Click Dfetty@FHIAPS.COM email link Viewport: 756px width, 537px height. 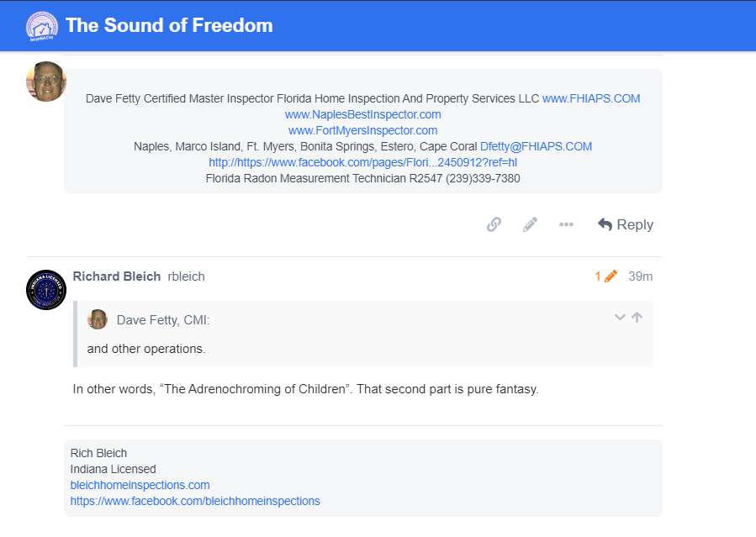536,146
